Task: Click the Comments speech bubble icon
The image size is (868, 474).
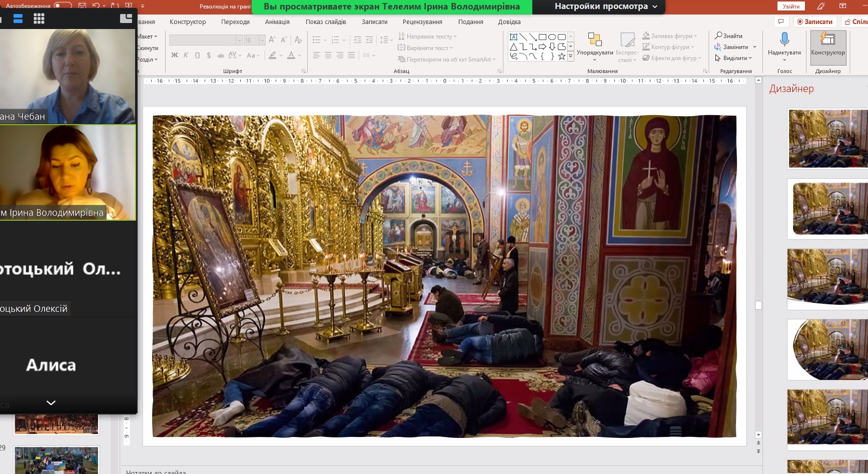Action: [x=780, y=22]
